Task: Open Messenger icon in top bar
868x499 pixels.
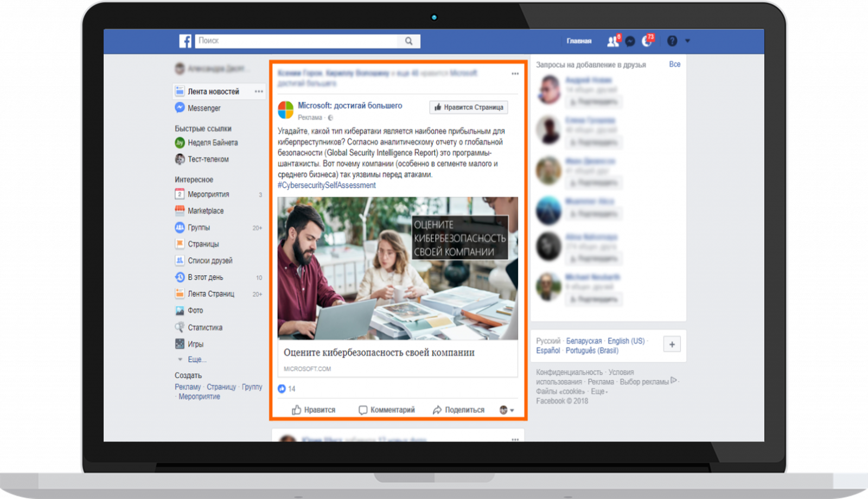Action: (630, 41)
